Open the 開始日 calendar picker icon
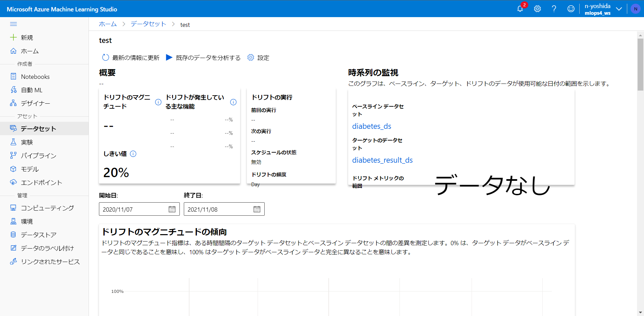 click(172, 209)
